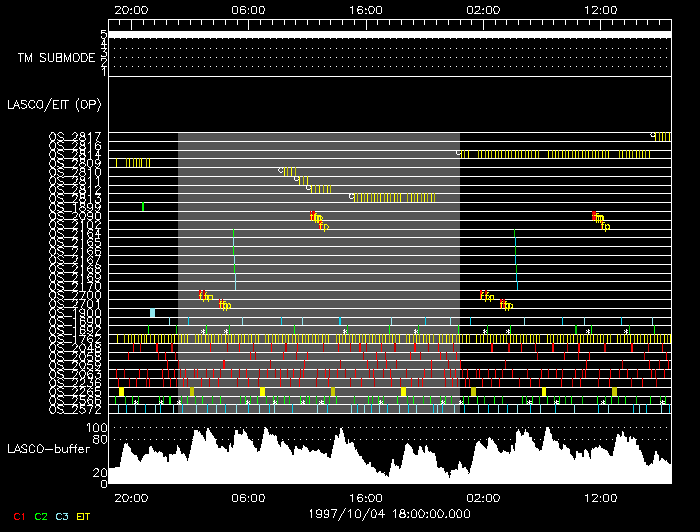Select the green C2 legend entry
The height and width of the screenshot is (532, 700).
point(41,516)
